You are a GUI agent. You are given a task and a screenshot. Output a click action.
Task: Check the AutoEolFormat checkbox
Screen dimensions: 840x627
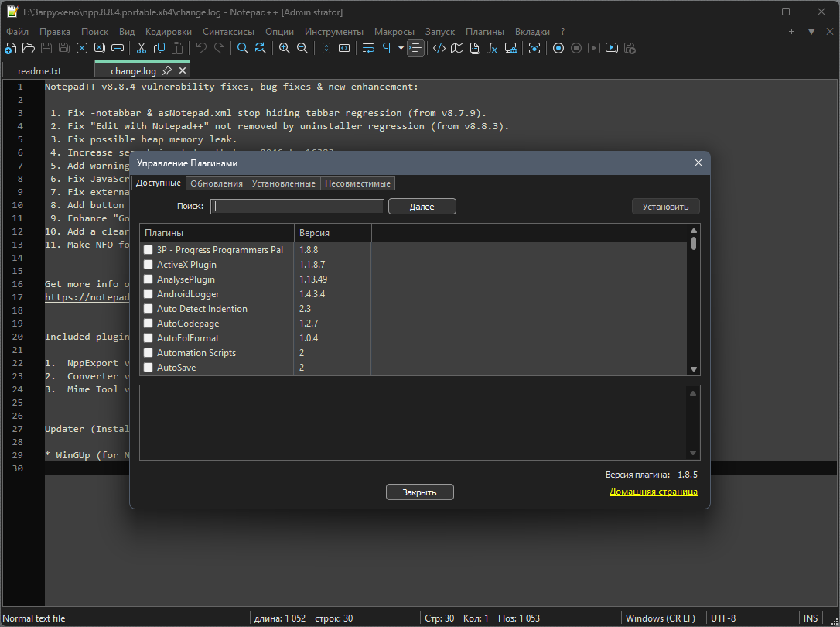(x=149, y=338)
